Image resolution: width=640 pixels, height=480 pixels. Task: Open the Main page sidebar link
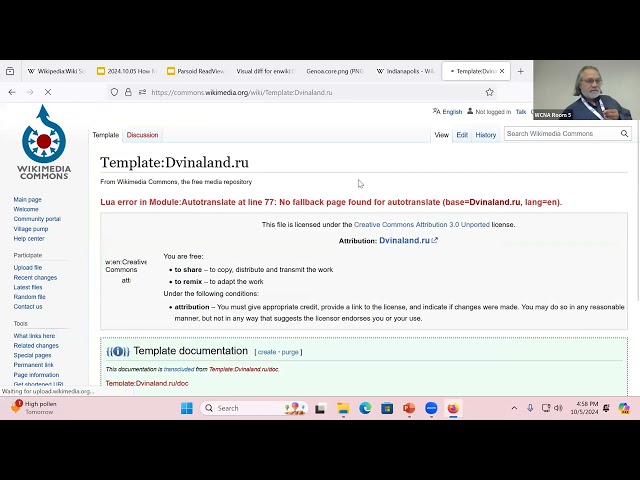(x=27, y=200)
